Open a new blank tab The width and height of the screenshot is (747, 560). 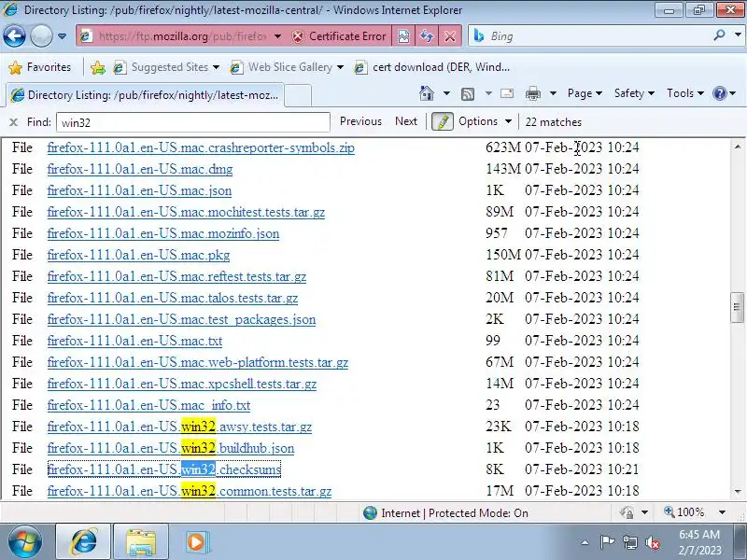point(298,95)
